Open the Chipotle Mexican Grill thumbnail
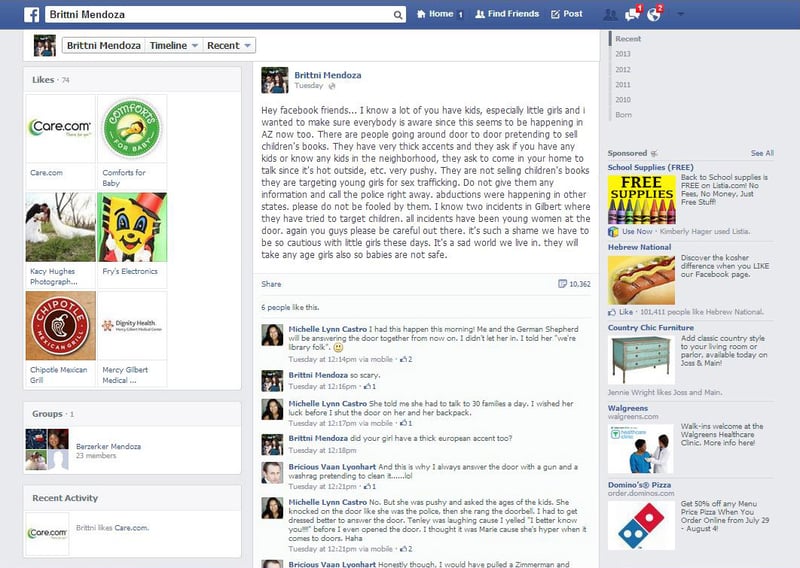Image resolution: width=800 pixels, height=568 pixels. point(61,326)
